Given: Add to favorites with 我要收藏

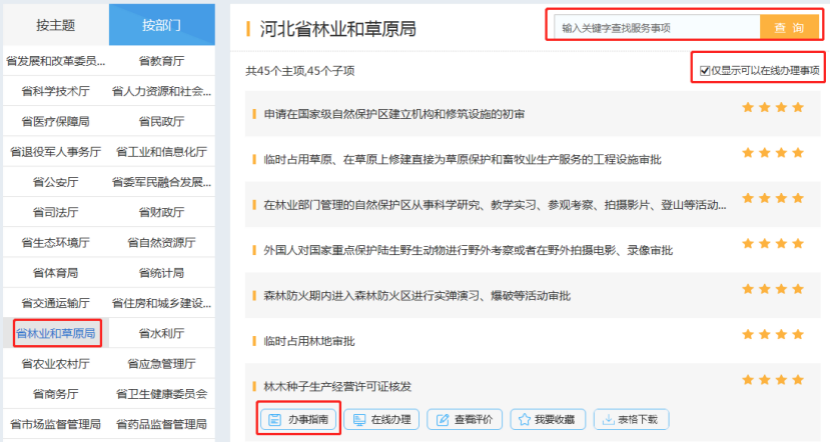Looking at the screenshot, I should (x=548, y=420).
